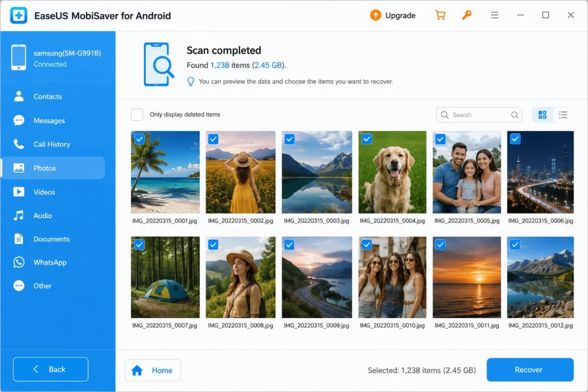Uncheck IMG_20220315_0004.jpg checkbox

click(367, 139)
